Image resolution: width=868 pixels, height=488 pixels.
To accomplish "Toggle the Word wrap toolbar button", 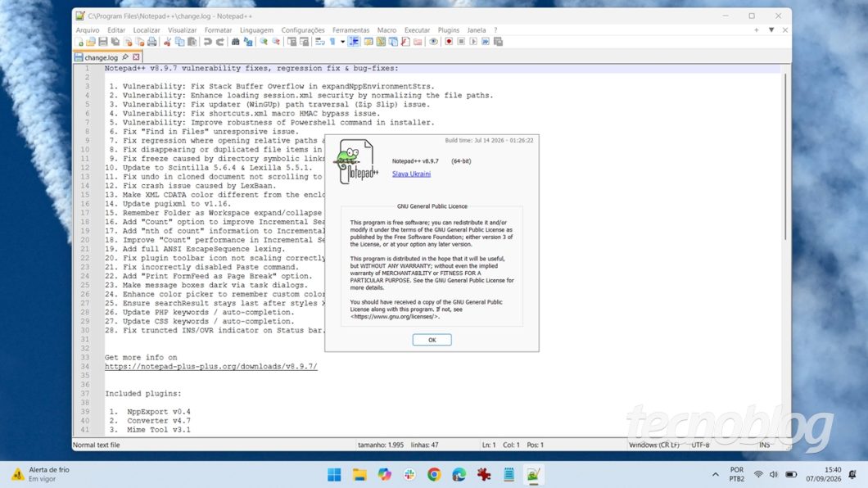I will click(319, 42).
